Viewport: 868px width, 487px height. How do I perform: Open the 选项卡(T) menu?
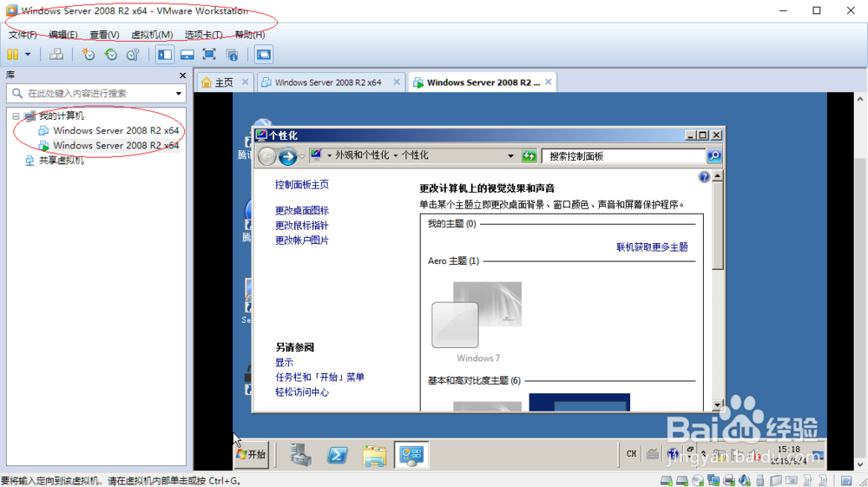[204, 35]
